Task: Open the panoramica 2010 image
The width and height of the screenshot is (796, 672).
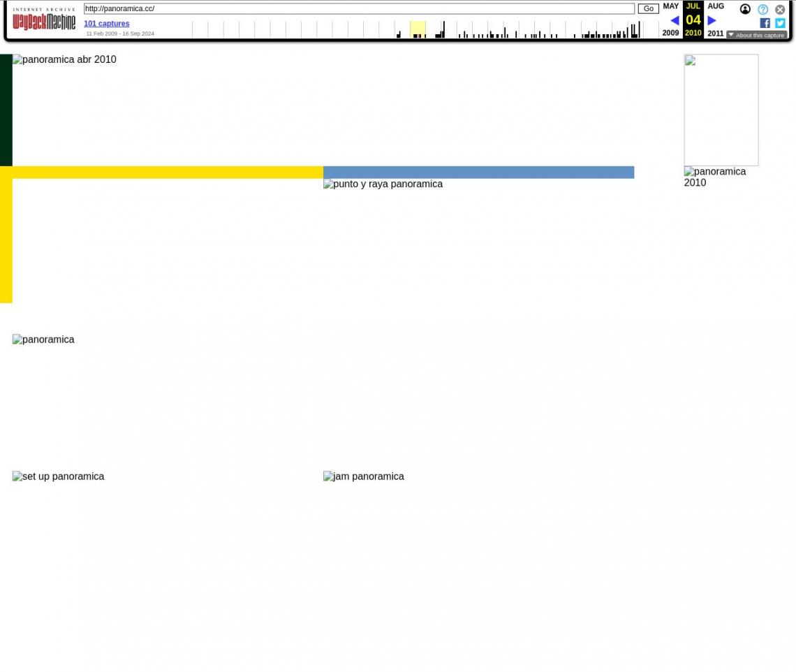Action: (715, 177)
